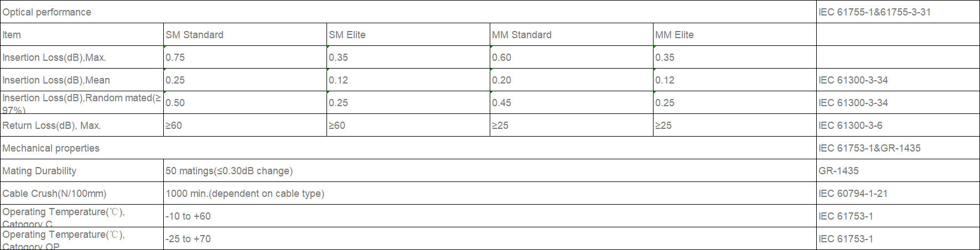Click the "MM Elite" column header

(x=674, y=35)
